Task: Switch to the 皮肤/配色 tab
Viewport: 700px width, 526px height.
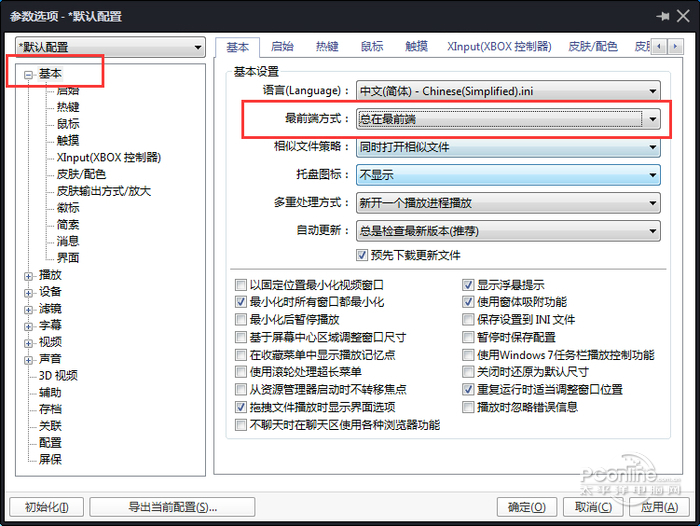Action: 592,46
